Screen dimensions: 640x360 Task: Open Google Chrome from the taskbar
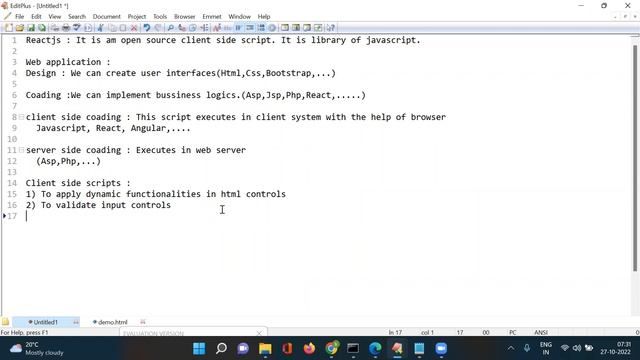click(331, 349)
